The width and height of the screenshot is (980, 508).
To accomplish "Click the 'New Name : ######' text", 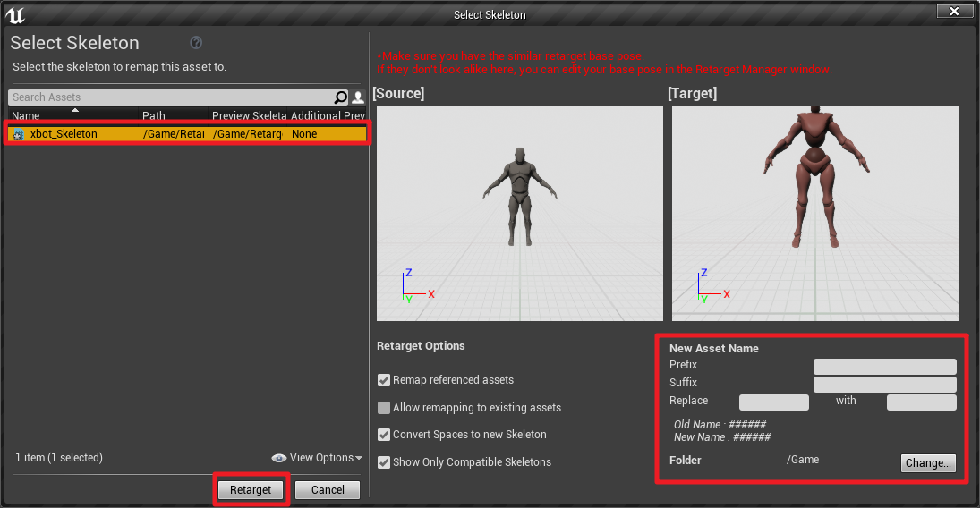I will tap(722, 437).
